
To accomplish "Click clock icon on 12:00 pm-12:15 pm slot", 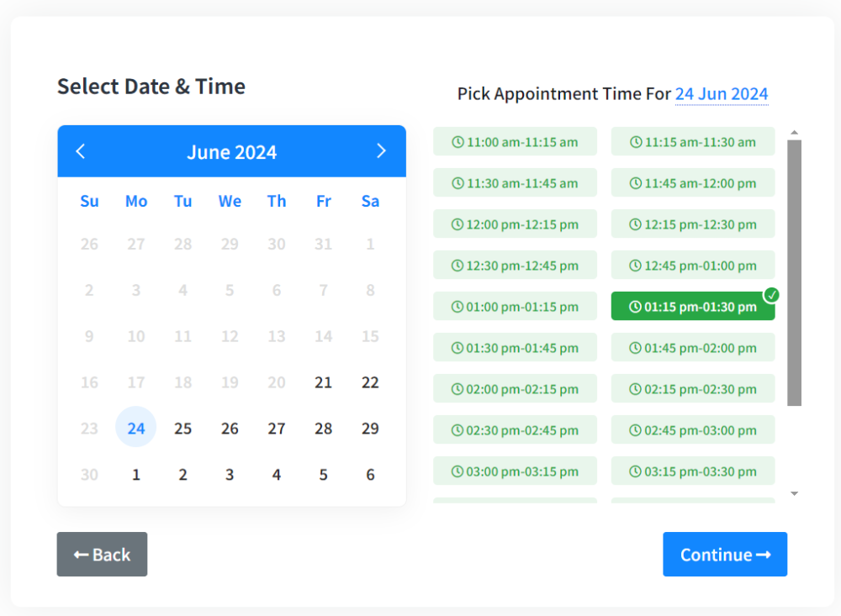I will point(458,224).
